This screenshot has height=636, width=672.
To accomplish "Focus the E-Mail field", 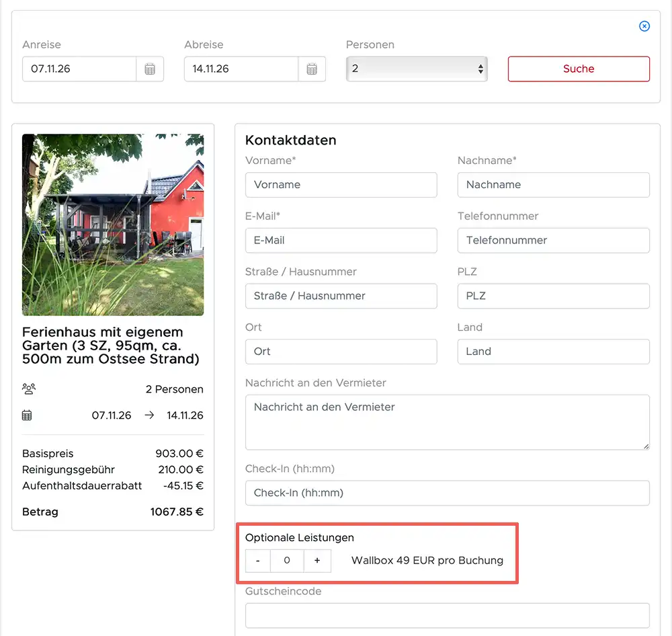I will 341,241.
